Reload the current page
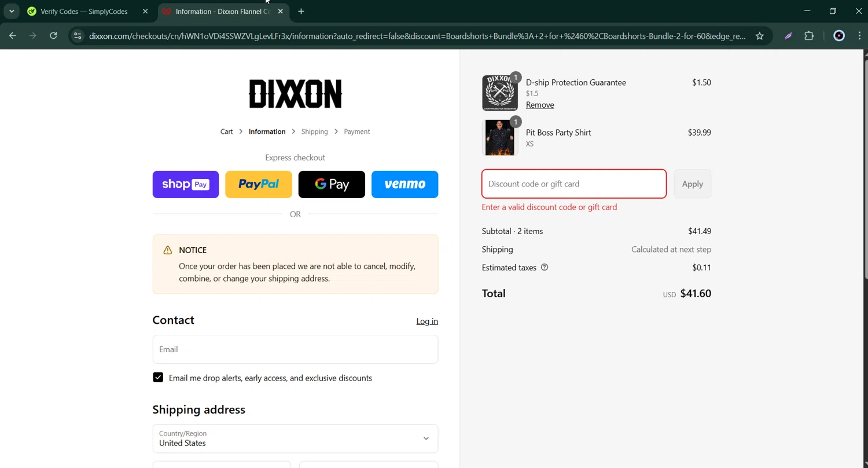The image size is (868, 468). click(53, 36)
